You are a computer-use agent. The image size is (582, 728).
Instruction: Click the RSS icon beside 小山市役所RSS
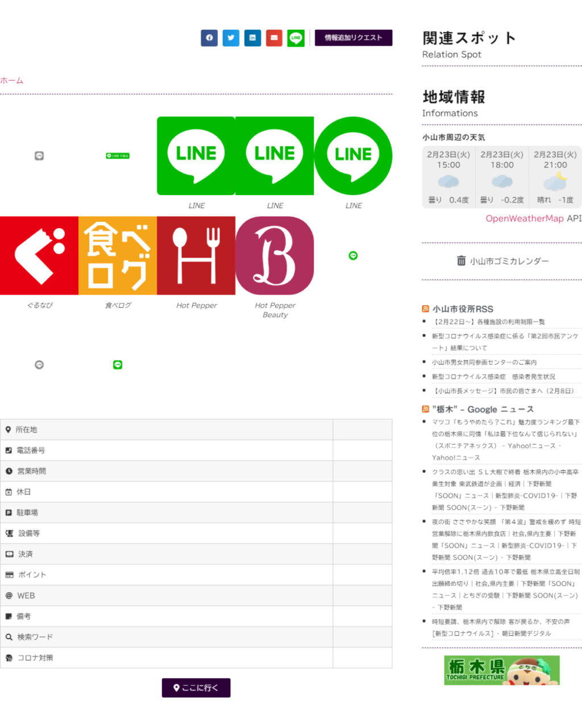click(x=426, y=309)
